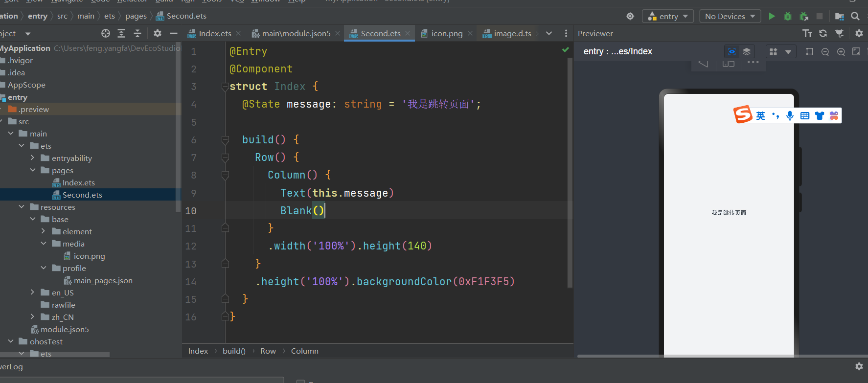Screen dimensions: 868x383
Task: Zoom out on the Previewer device
Action: [x=825, y=52]
